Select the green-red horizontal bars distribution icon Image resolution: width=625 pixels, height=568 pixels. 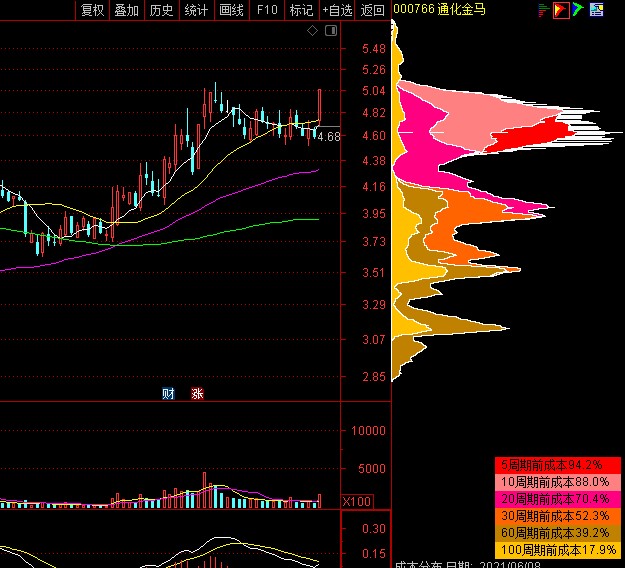(x=543, y=10)
